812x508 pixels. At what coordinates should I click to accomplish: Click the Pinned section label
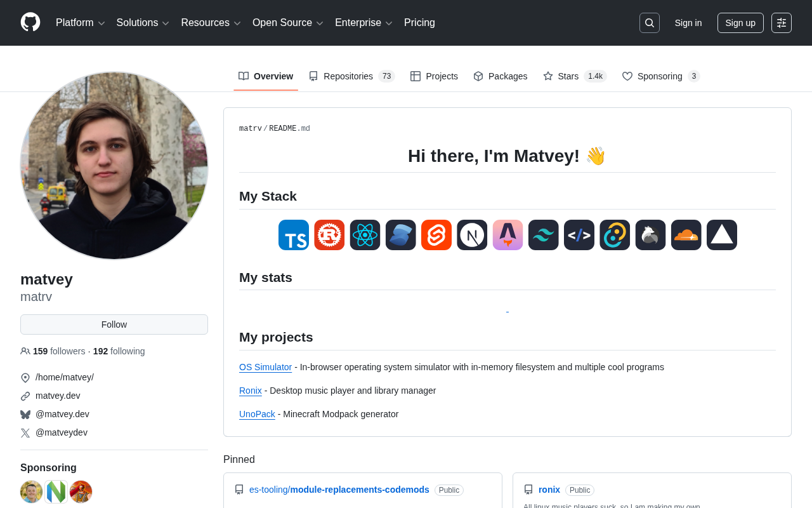coord(239,460)
